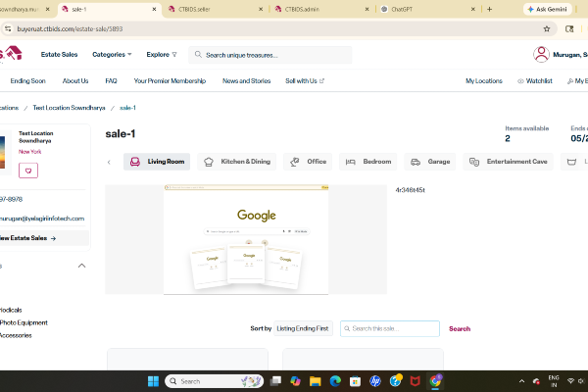Screen dimensions: 588x392
Task: Switch to the CTBIDS admin tab
Action: (302, 10)
